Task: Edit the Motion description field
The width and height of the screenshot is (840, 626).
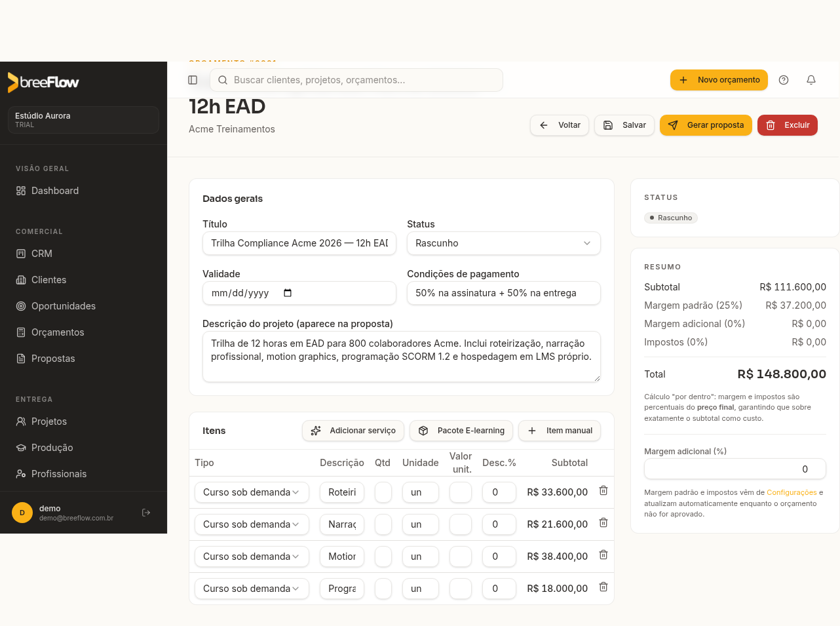Action: (342, 557)
